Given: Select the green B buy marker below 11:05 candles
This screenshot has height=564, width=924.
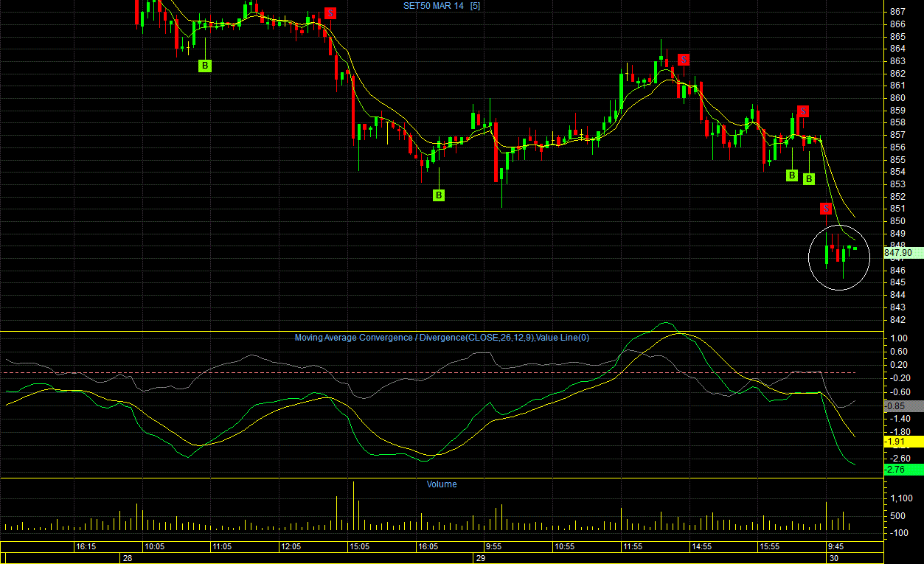Looking at the screenshot, I should pos(205,66).
